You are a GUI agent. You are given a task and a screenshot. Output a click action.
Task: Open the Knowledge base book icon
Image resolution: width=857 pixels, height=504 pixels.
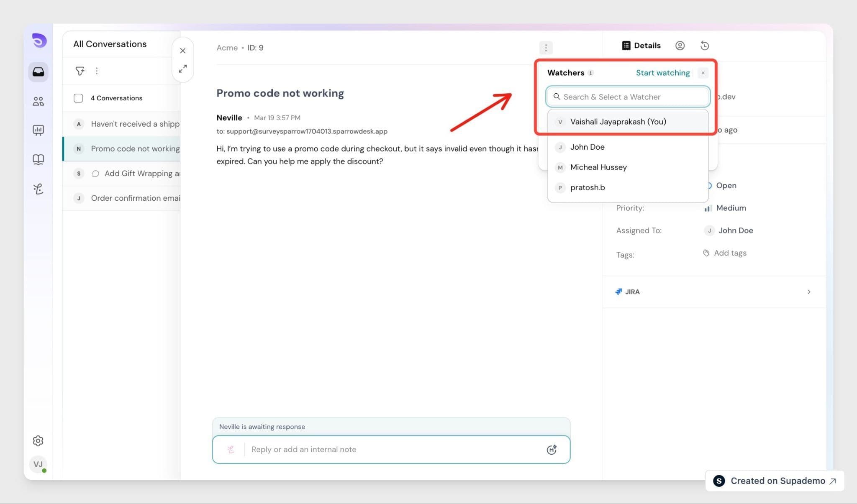coord(38,159)
